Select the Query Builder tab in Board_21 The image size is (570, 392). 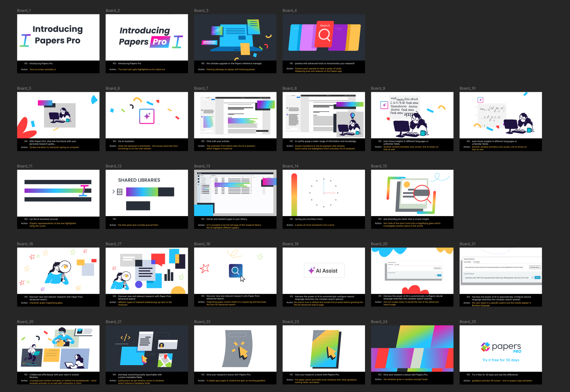point(467,262)
